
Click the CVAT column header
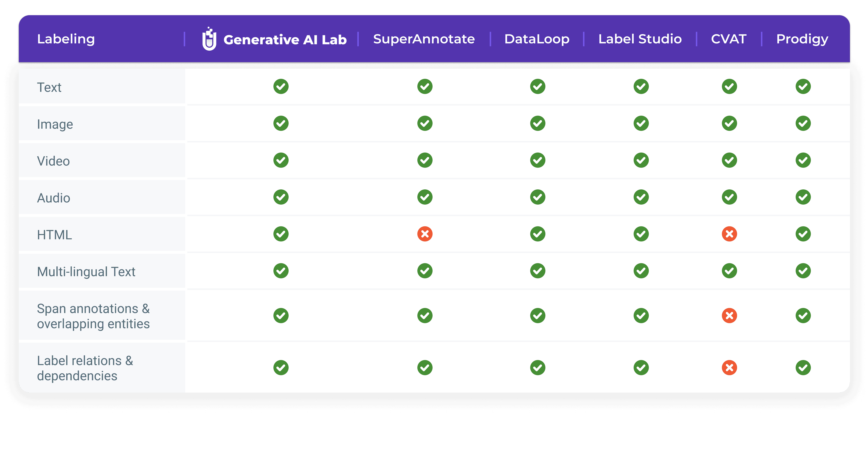(729, 39)
